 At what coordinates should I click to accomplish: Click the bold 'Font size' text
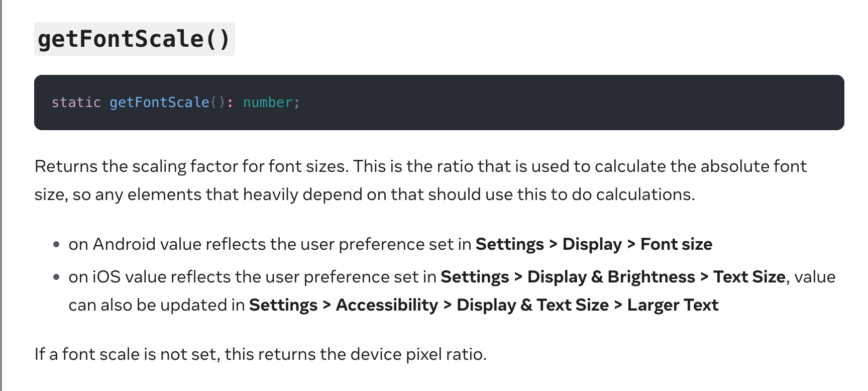[x=676, y=244]
